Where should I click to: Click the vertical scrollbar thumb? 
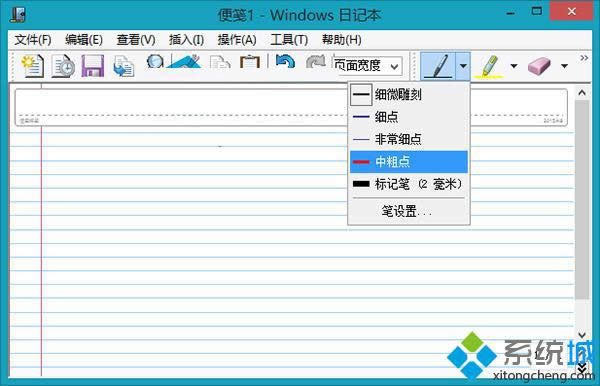click(x=582, y=200)
